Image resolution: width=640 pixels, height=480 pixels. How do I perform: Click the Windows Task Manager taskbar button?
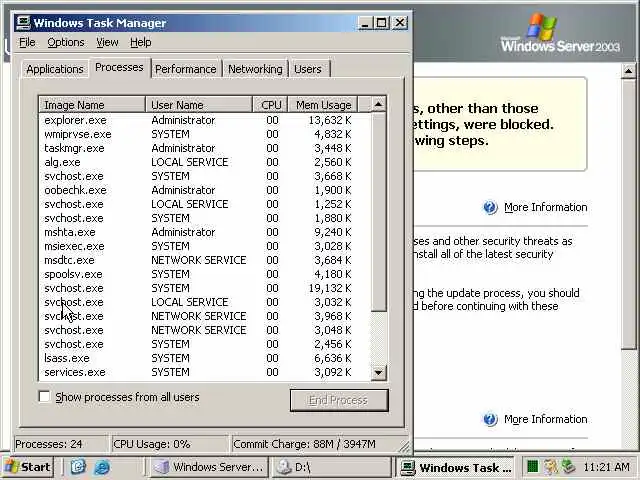click(457, 467)
